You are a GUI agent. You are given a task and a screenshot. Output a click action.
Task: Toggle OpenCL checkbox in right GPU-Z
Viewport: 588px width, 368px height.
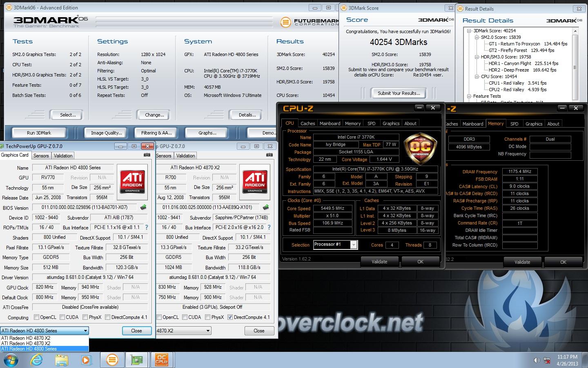[159, 317]
